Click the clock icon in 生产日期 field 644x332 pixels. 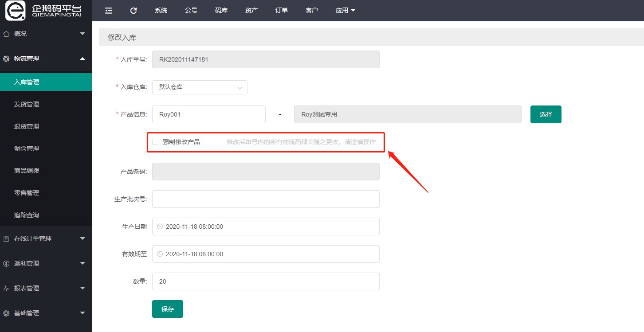point(160,227)
